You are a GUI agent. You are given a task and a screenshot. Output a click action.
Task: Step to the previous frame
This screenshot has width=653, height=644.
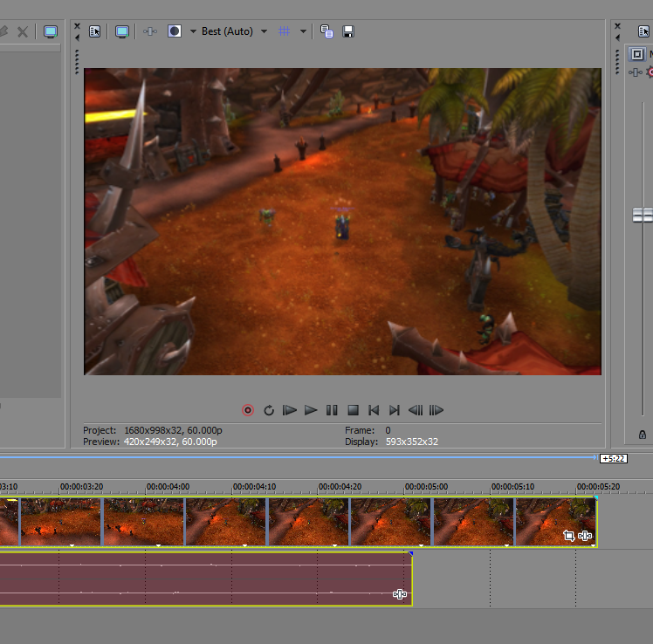click(416, 410)
